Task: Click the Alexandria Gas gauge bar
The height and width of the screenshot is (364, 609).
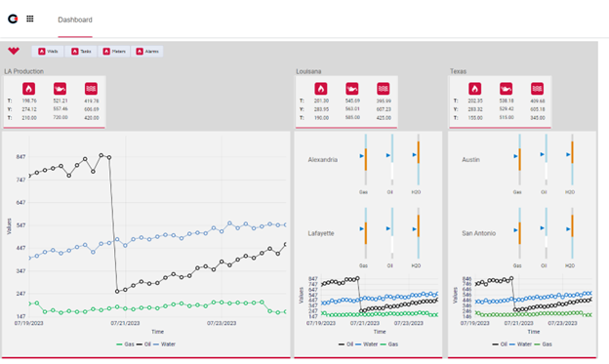Action: [x=365, y=160]
